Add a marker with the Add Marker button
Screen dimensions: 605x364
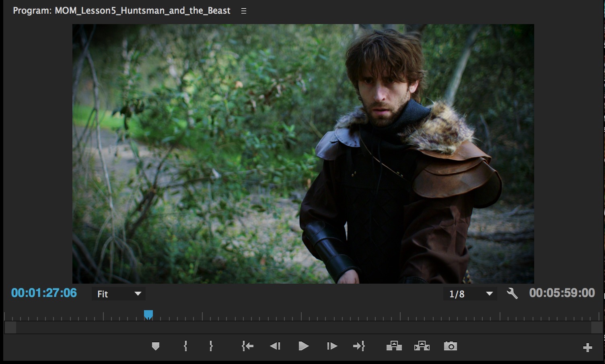tap(156, 346)
